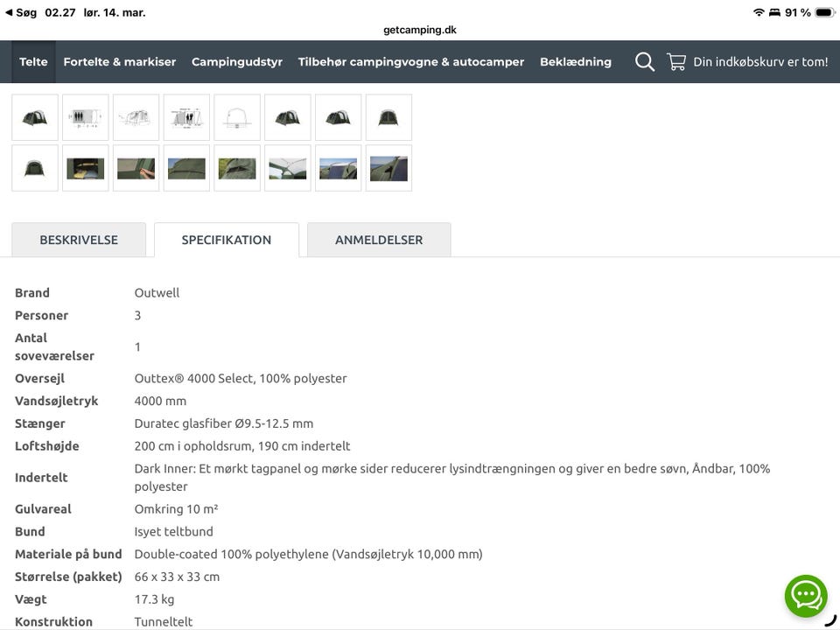Select 'Outtex® 4000 Select, 100% polyester' text
Viewport: 840px width, 630px height.
(x=241, y=378)
